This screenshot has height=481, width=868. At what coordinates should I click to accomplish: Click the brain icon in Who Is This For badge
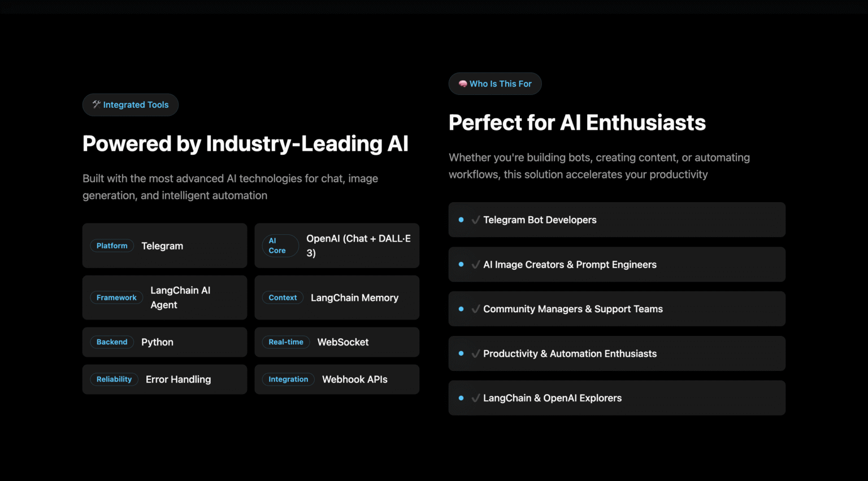click(463, 84)
